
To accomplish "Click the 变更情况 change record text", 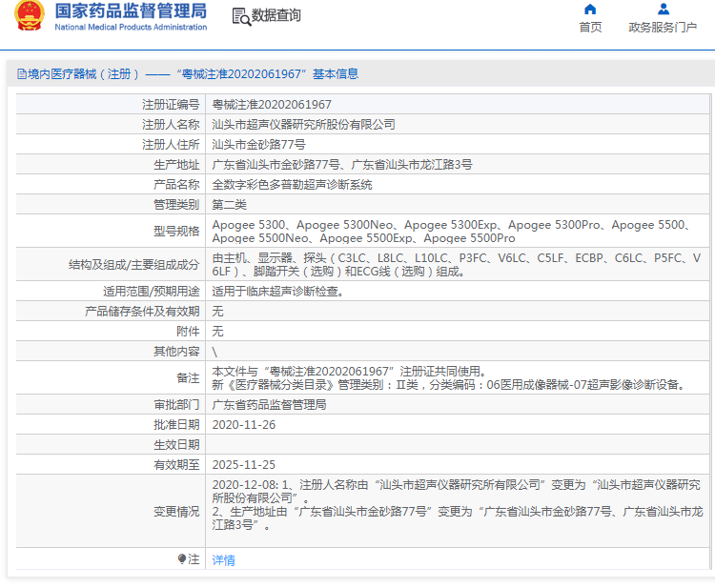I will click(456, 504).
